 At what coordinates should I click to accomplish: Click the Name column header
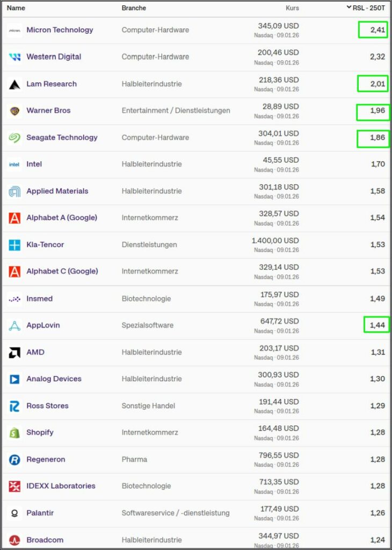tap(16, 8)
